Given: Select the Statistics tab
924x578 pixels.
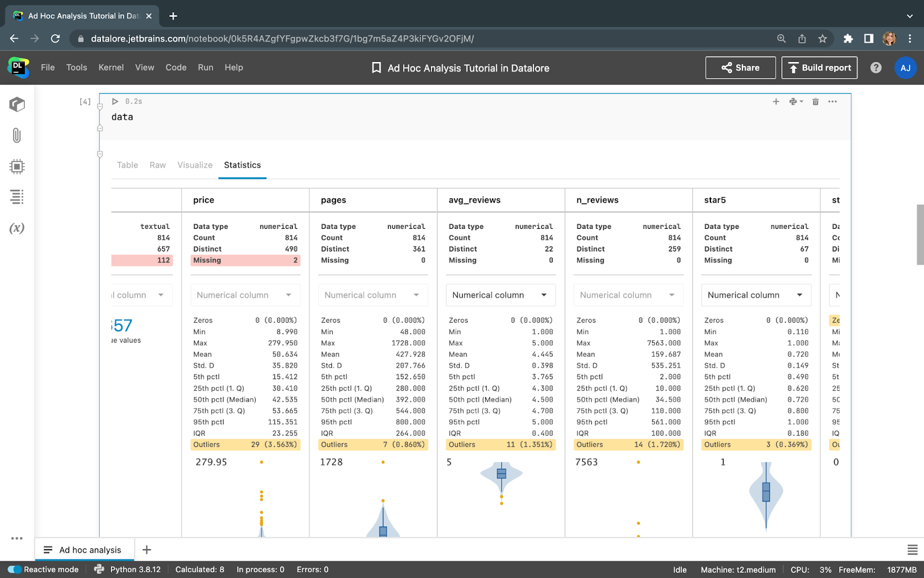Looking at the screenshot, I should coord(243,165).
